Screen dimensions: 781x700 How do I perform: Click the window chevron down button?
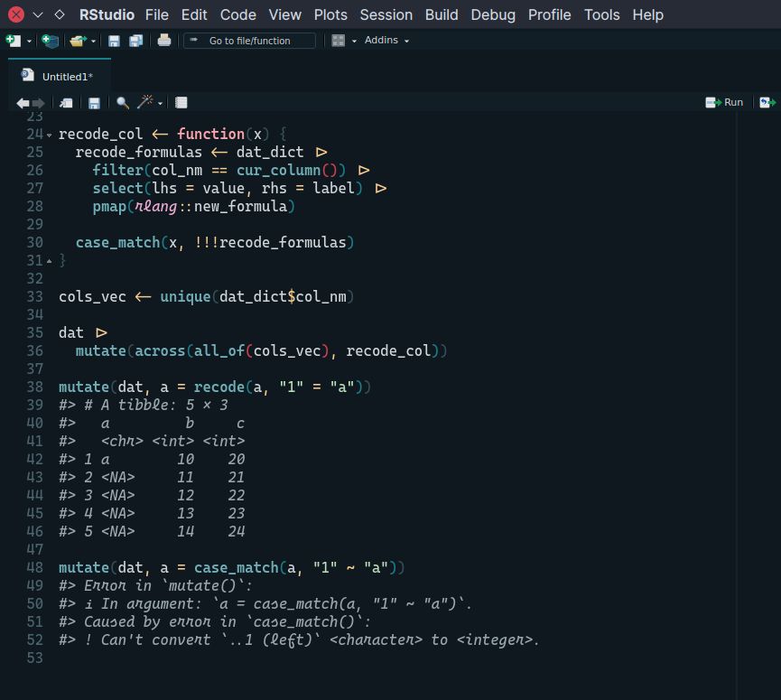[x=38, y=15]
